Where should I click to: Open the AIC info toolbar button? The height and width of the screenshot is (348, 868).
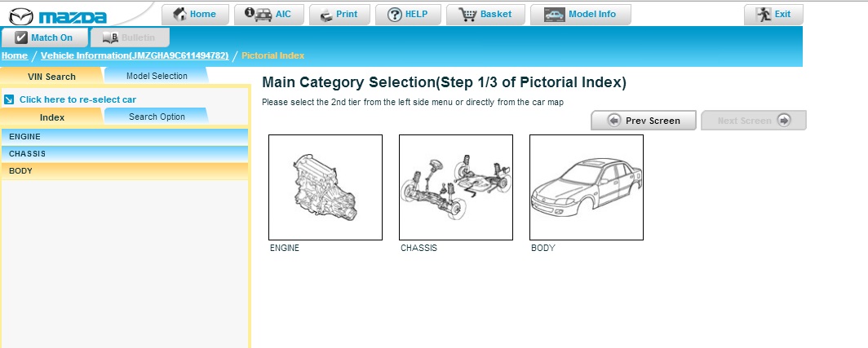click(269, 15)
